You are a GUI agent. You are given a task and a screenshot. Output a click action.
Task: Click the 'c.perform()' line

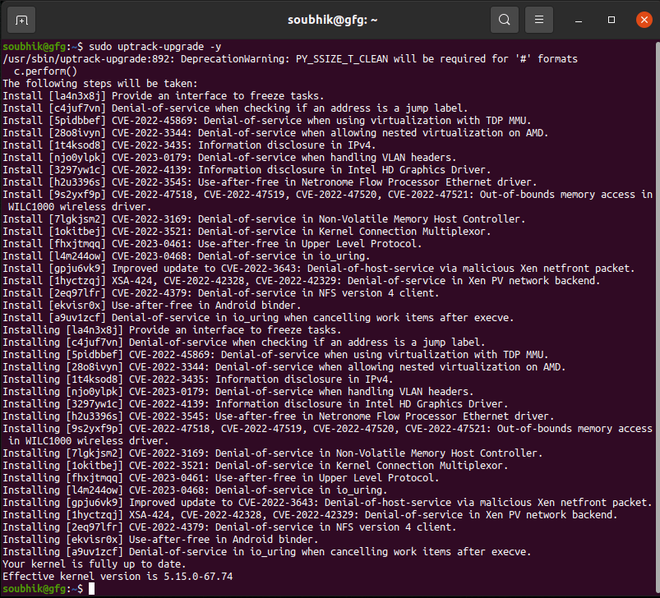pos(45,71)
